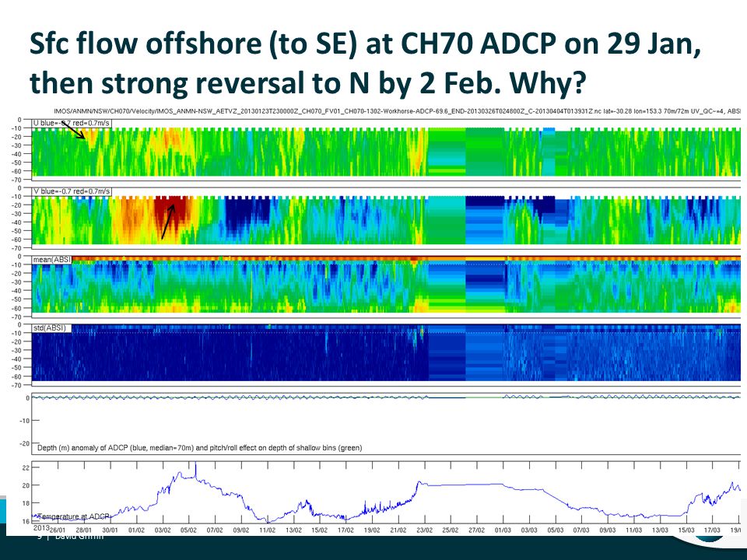Click the -10 tick on depth anomaly axis
Viewport: 747px width, 560px height.
(24, 421)
